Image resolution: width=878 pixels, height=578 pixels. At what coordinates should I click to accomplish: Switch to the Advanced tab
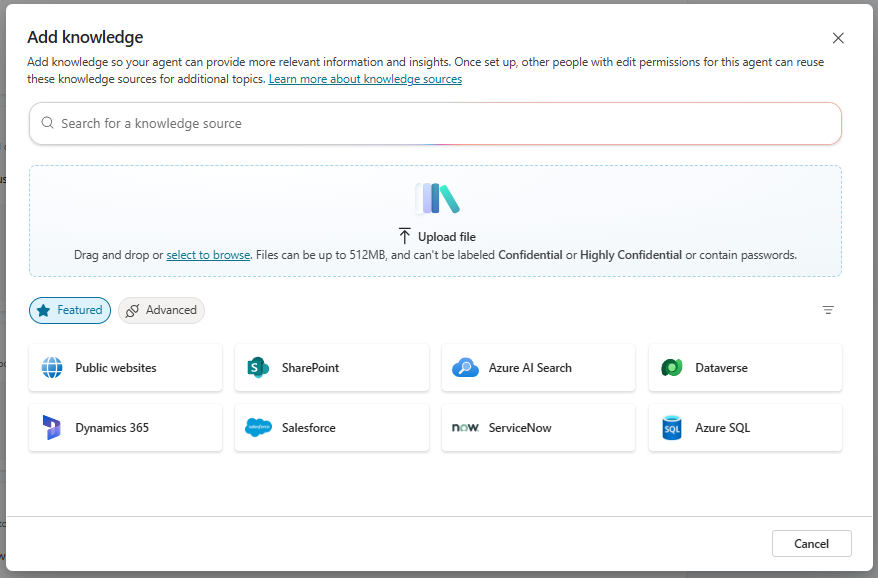(x=161, y=310)
